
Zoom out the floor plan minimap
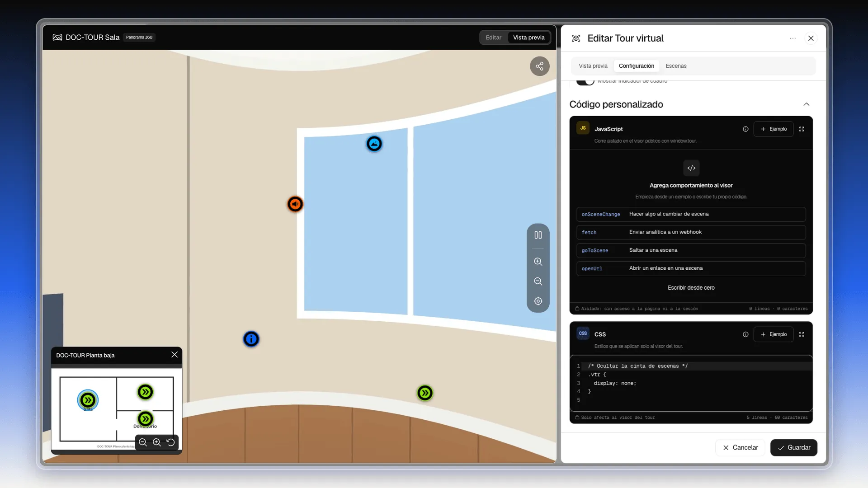pos(143,442)
